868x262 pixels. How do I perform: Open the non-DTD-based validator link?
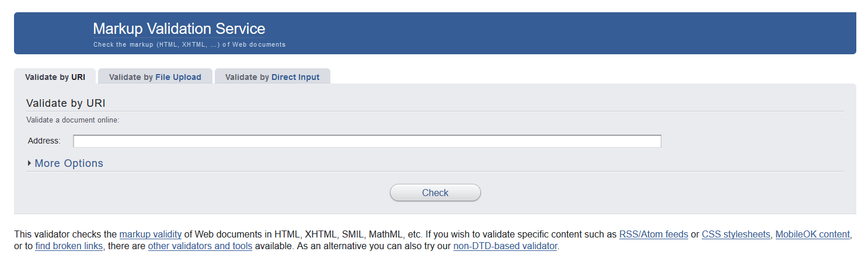tap(506, 246)
